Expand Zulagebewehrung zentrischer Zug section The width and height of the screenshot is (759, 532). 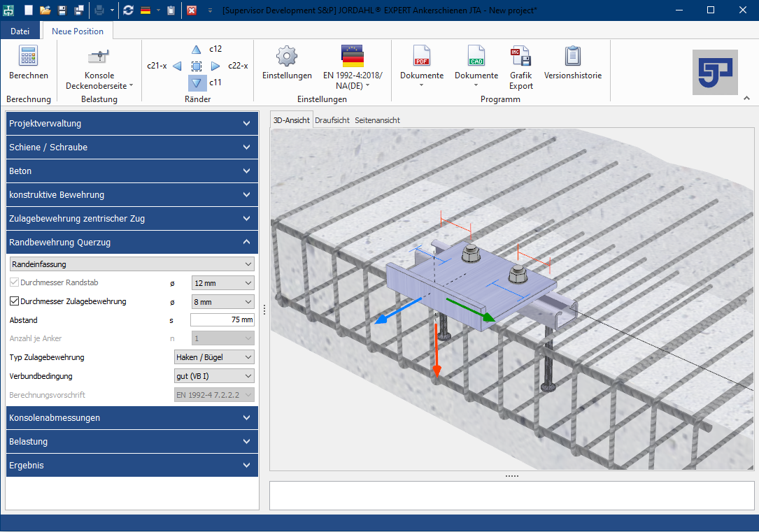tap(132, 218)
